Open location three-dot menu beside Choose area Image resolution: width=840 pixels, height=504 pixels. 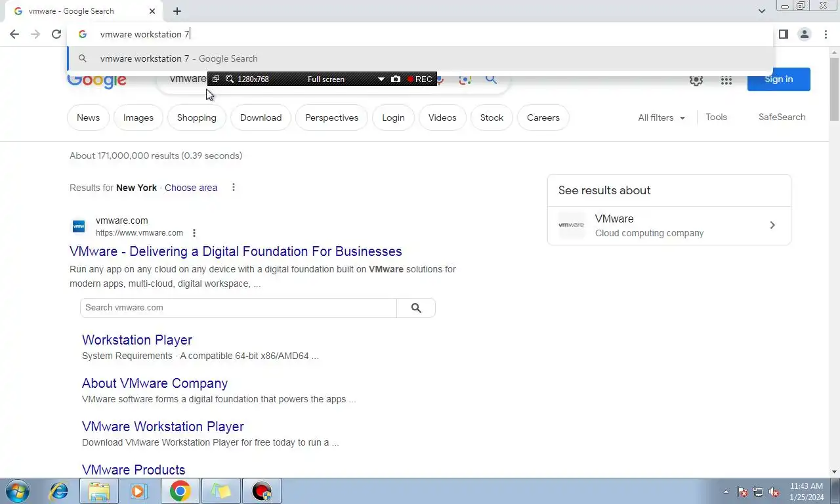(234, 188)
